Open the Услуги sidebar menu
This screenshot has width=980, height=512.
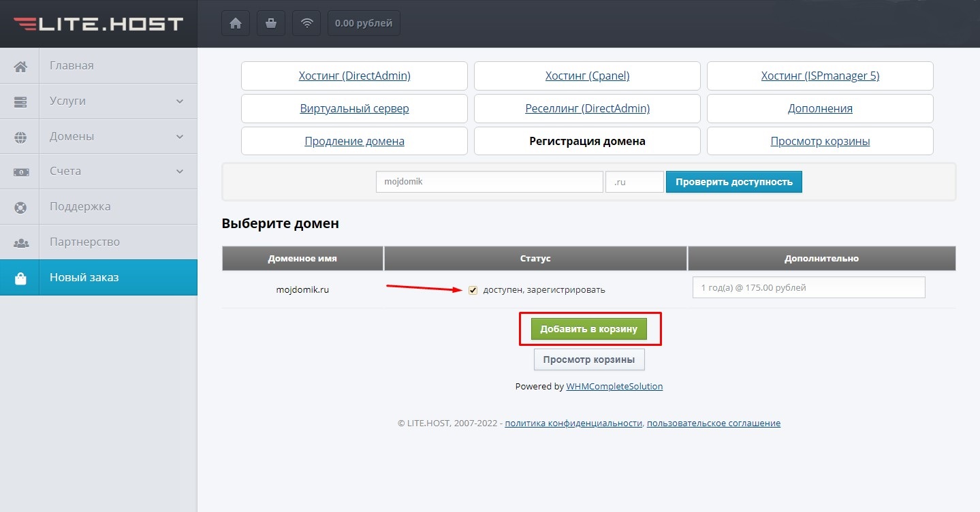pyautogui.click(x=99, y=101)
